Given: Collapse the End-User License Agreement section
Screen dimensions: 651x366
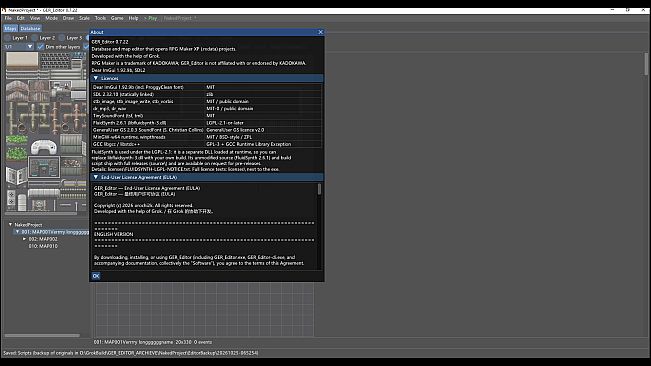Looking at the screenshot, I should (96, 177).
